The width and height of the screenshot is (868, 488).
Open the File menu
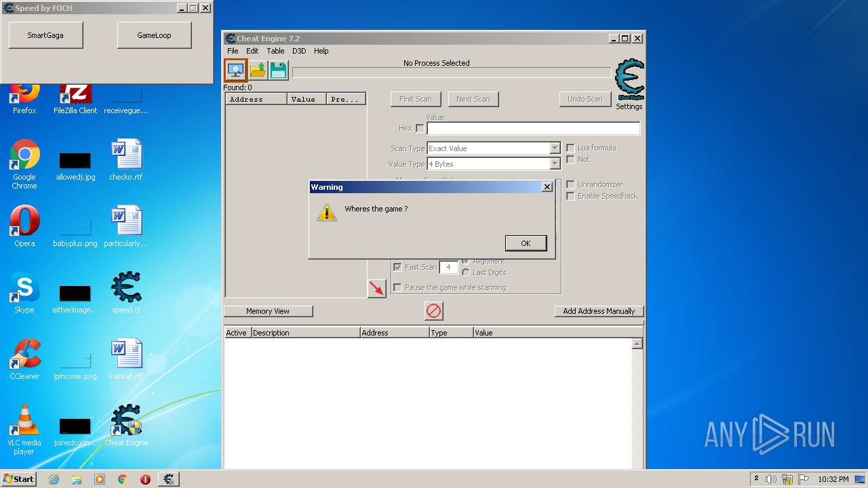point(233,51)
